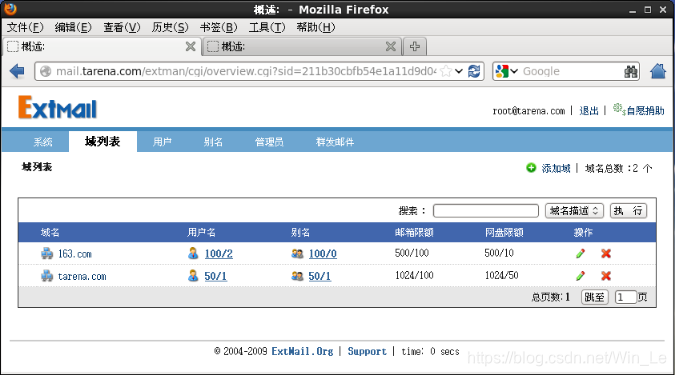Open the 编辑(E) menu
The width and height of the screenshot is (676, 376).
pos(73,28)
